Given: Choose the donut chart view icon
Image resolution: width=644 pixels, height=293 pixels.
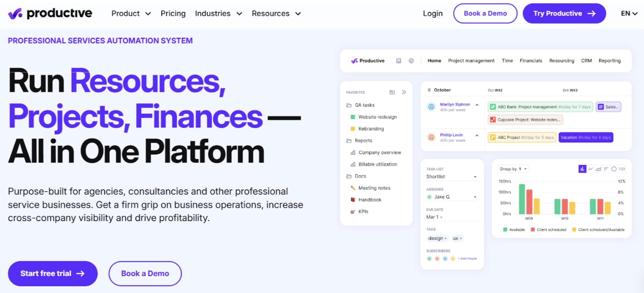Looking at the screenshot, I should [614, 169].
